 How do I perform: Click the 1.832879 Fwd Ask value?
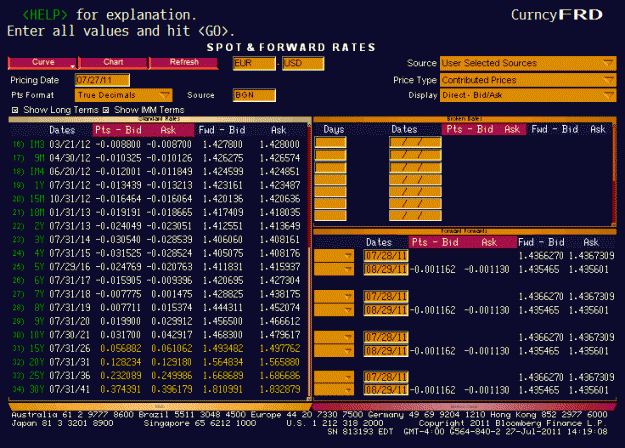(280, 389)
